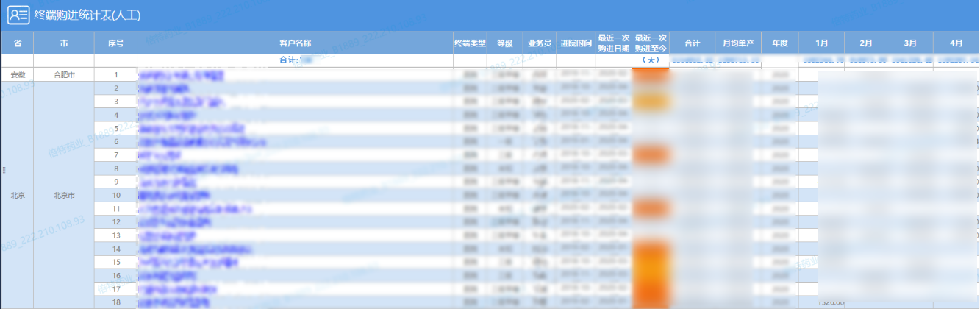The height and width of the screenshot is (309, 980).
Task: Click the 3月 column header
Action: 910,43
